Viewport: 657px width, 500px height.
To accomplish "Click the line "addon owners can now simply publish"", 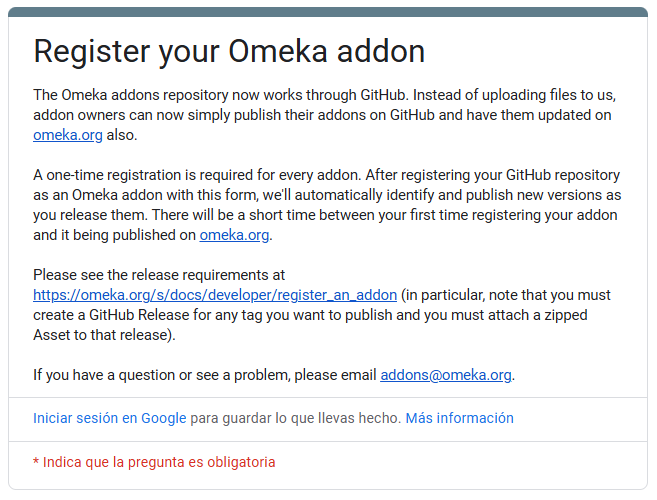I will pos(322,115).
